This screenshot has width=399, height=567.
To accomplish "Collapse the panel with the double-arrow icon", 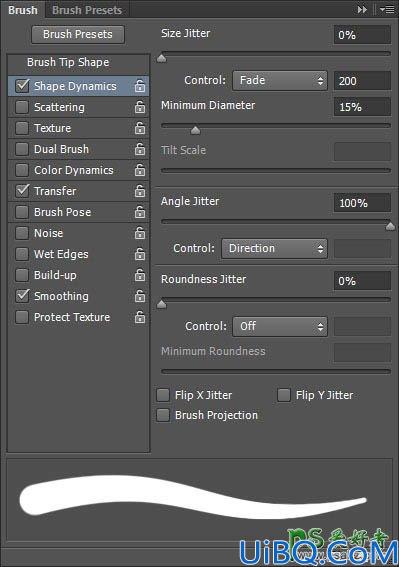I will point(362,10).
